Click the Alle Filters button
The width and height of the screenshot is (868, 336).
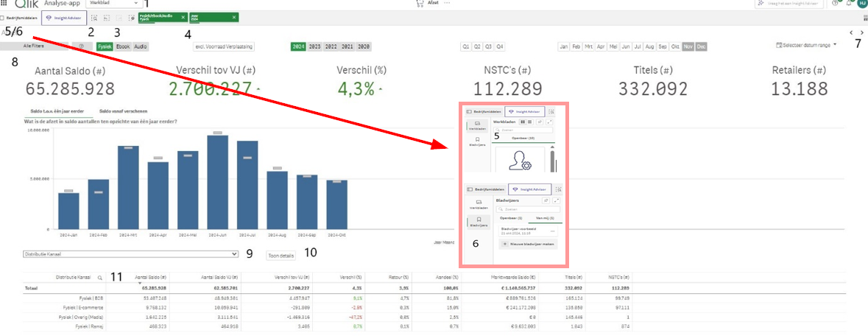(x=33, y=46)
